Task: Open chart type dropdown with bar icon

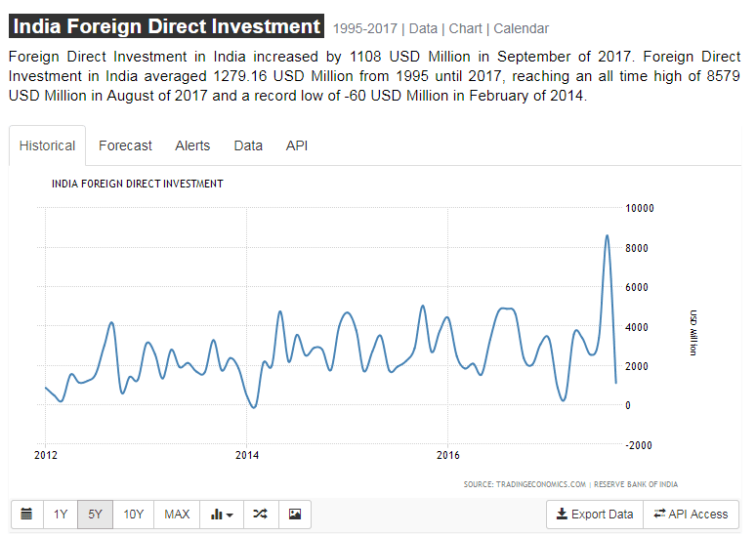Action: [x=222, y=514]
